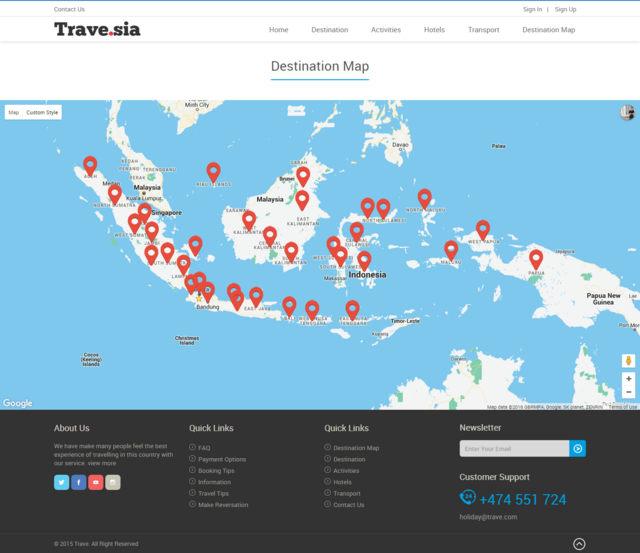The height and width of the screenshot is (553, 640).
Task: Open the Booking Tips quick link
Action: [216, 471]
